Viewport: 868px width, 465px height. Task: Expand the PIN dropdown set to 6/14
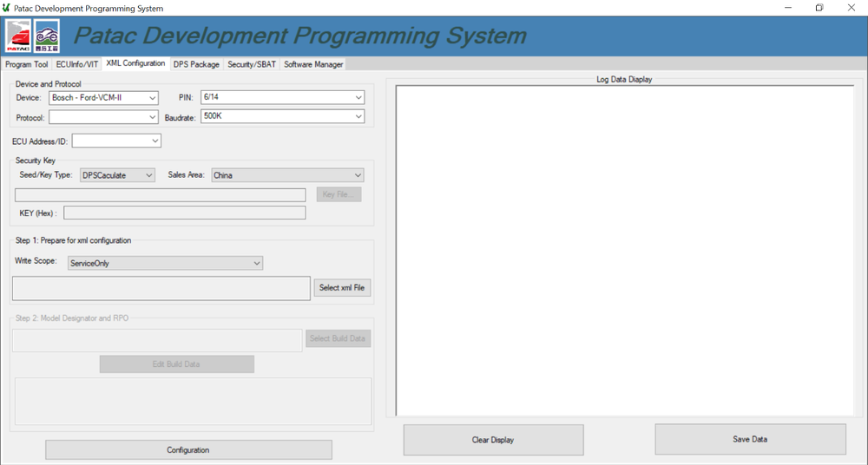(x=282, y=97)
